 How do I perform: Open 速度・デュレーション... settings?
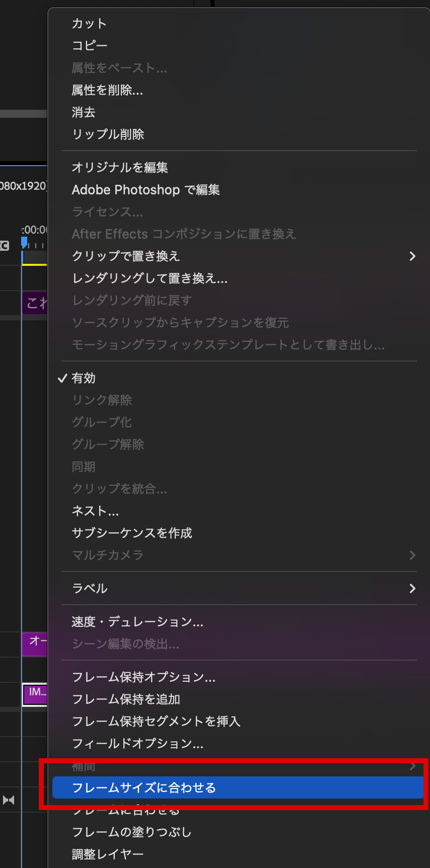(137, 622)
